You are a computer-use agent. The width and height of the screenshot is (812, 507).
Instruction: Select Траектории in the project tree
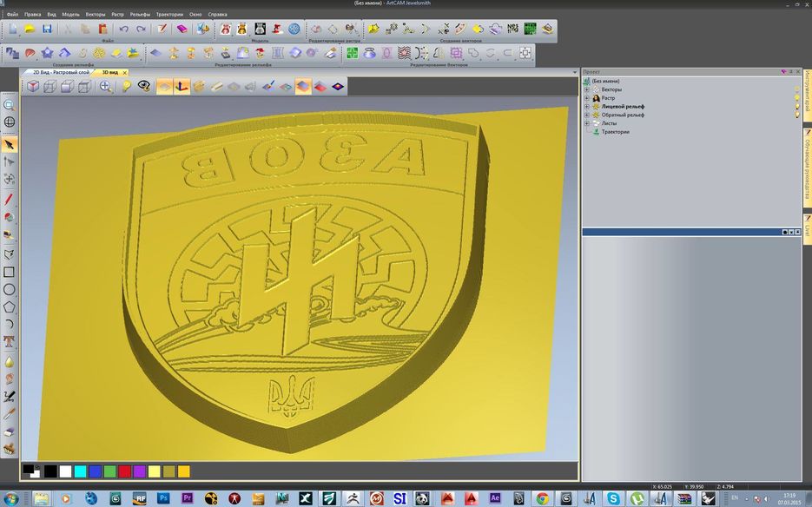tap(615, 132)
